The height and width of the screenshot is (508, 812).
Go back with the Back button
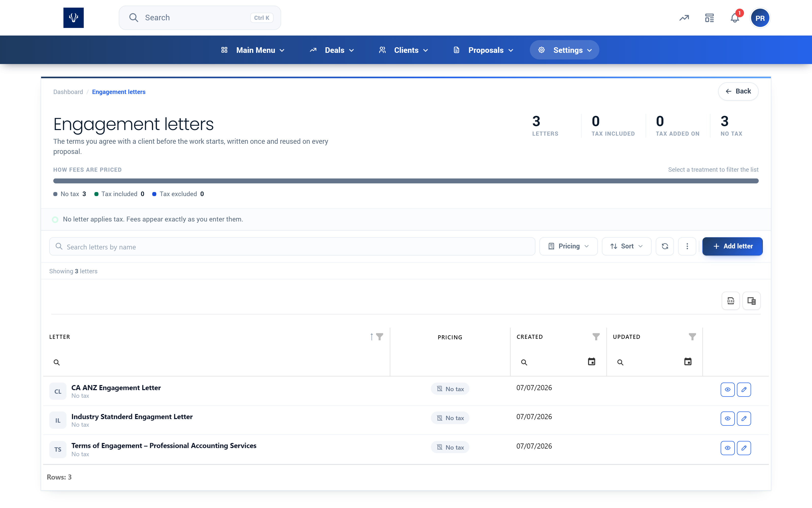(738, 91)
